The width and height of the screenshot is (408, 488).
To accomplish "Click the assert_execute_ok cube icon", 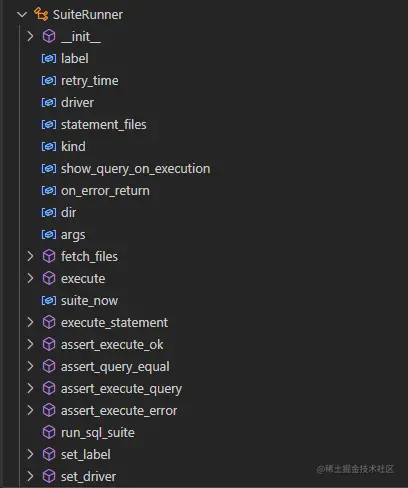I will pos(49,344).
